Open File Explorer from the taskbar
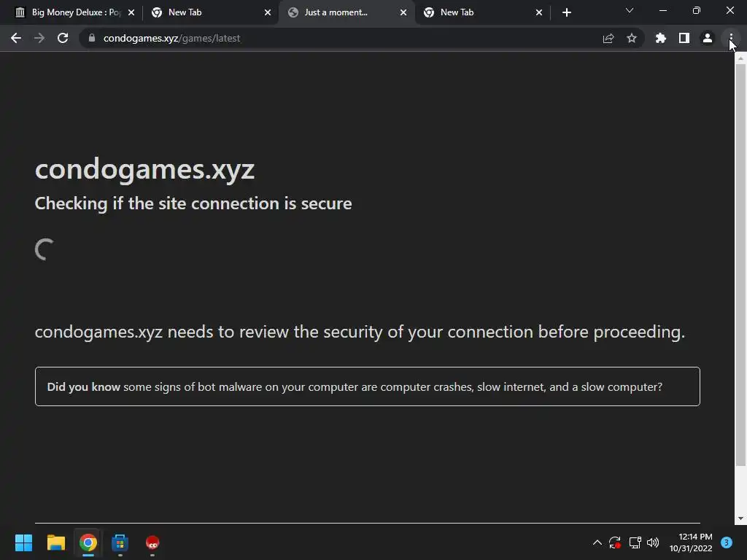Screen dimensions: 747x560 click(55, 542)
